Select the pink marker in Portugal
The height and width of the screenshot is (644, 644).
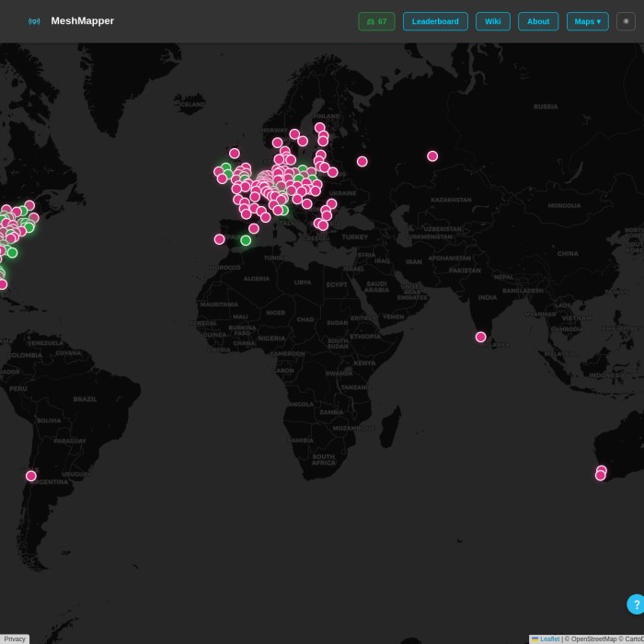(x=220, y=239)
